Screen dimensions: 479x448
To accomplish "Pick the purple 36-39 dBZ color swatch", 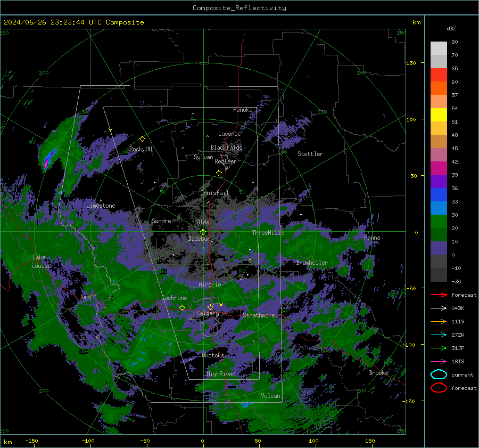I will [x=439, y=181].
